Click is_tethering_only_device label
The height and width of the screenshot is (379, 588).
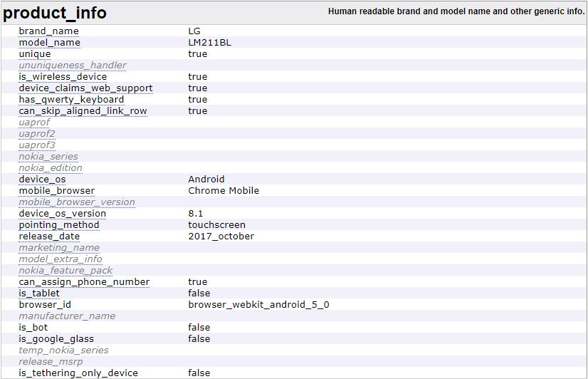(x=78, y=373)
